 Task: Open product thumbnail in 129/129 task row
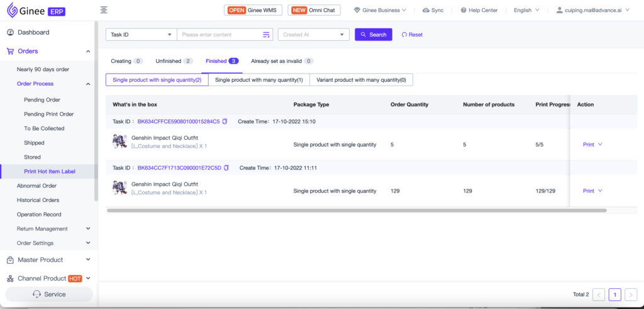tap(119, 188)
